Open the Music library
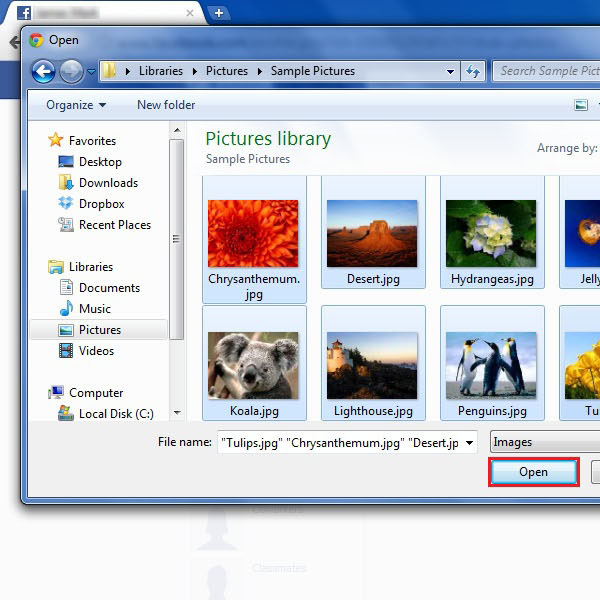Image resolution: width=600 pixels, height=600 pixels. pyautogui.click(x=95, y=309)
